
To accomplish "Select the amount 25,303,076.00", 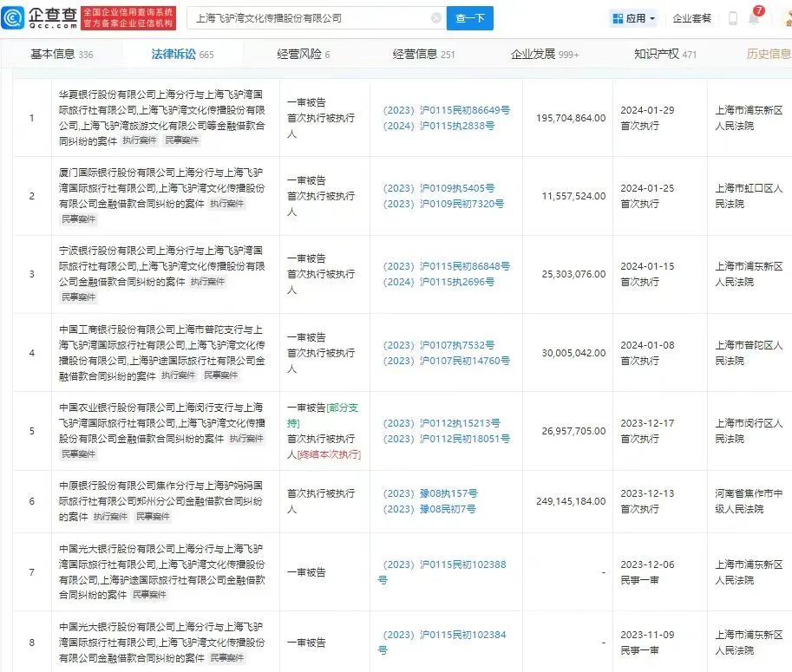I will click(573, 274).
